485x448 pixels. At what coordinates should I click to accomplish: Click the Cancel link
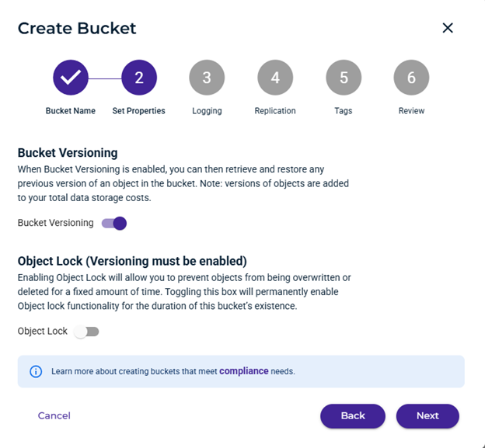(x=54, y=415)
